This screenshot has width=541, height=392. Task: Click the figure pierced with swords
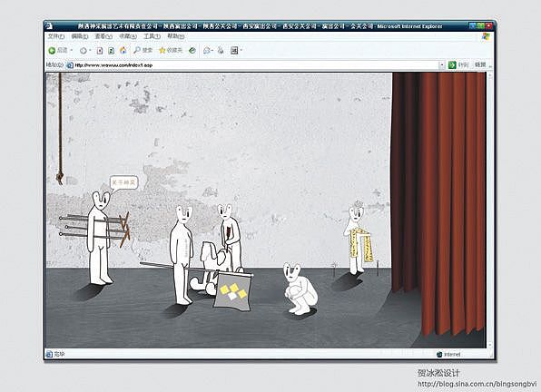100,238
